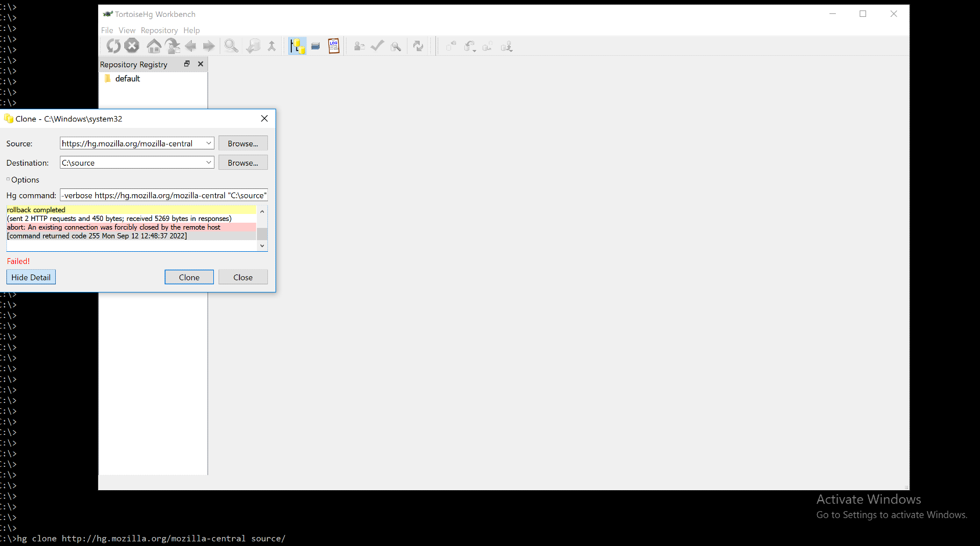
Task: Click the Forward arrow toolbar icon
Action: point(209,46)
